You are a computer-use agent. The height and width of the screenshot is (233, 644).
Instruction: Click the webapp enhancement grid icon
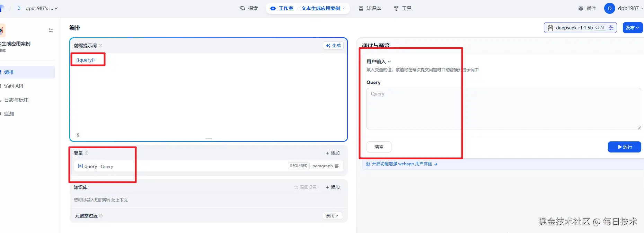(x=368, y=164)
